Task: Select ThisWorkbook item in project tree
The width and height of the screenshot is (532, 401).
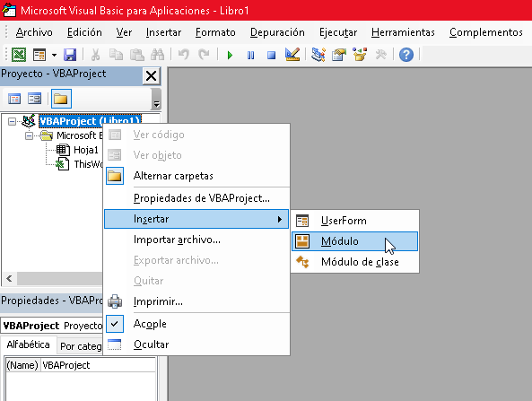Action: 88,164
